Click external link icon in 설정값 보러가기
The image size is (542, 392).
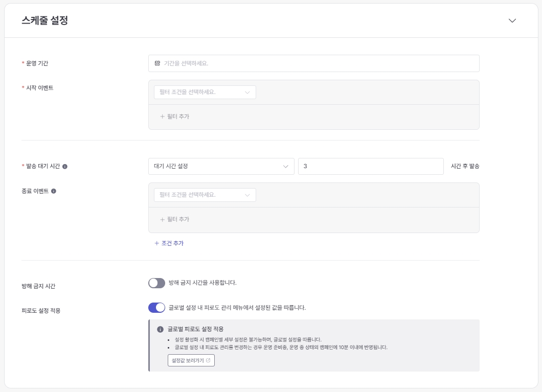coord(208,360)
